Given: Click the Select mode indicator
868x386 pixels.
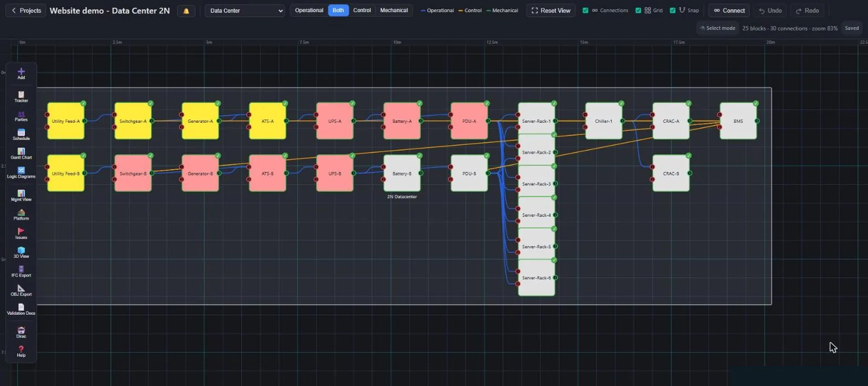Looking at the screenshot, I should click(717, 28).
